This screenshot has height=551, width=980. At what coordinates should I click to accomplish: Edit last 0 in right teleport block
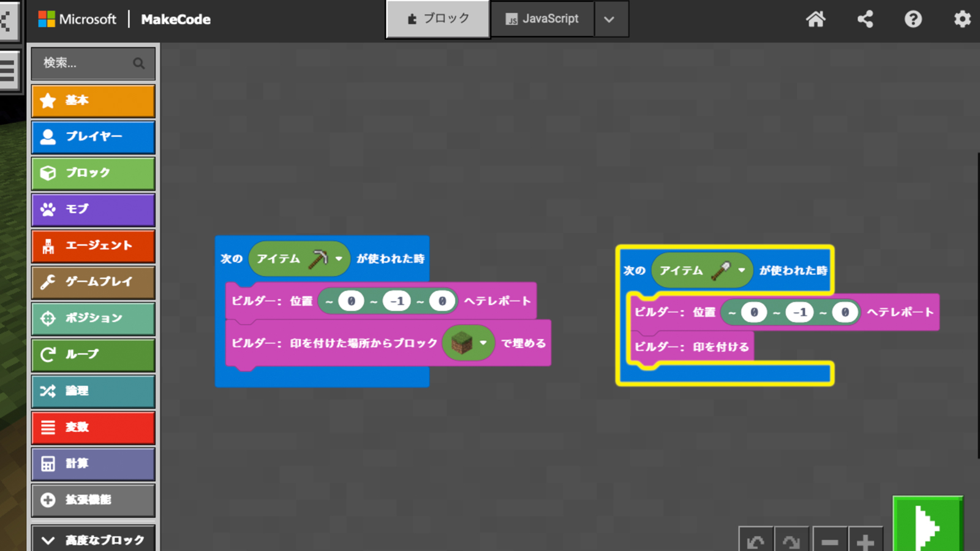845,312
